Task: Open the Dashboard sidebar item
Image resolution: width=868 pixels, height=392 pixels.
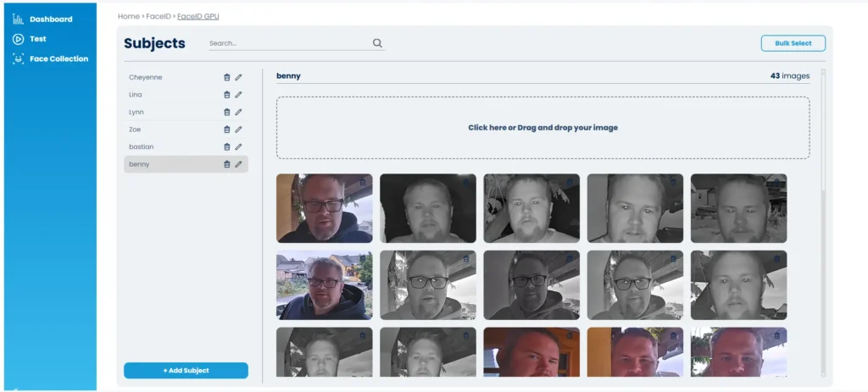Action: click(51, 19)
